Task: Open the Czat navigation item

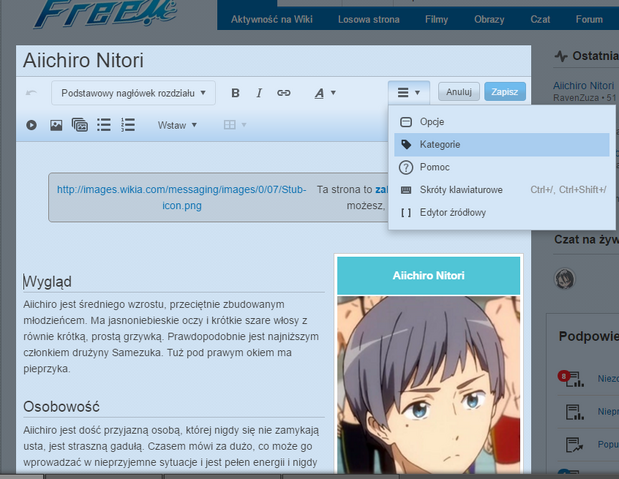Action: (x=540, y=19)
